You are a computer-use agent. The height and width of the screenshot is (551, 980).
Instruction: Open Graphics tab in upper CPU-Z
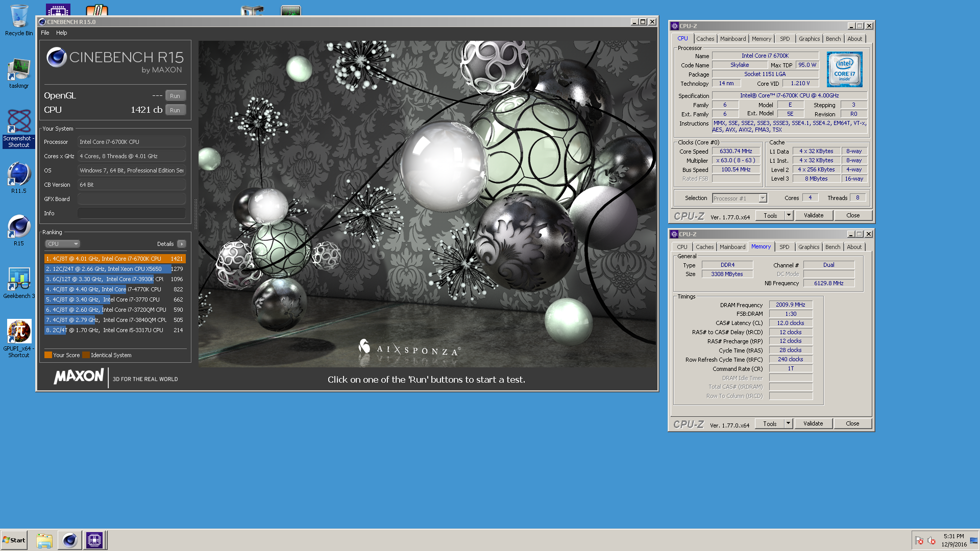809,39
